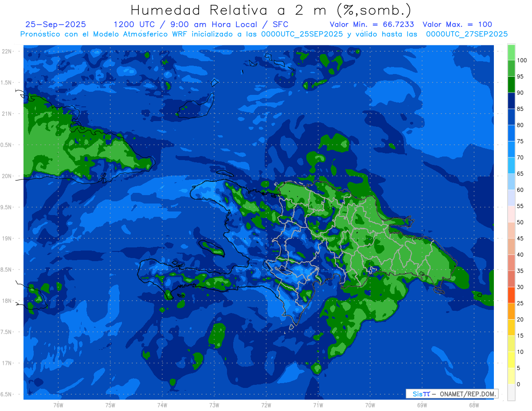Click the Valor Max. = 100 text

point(457,24)
